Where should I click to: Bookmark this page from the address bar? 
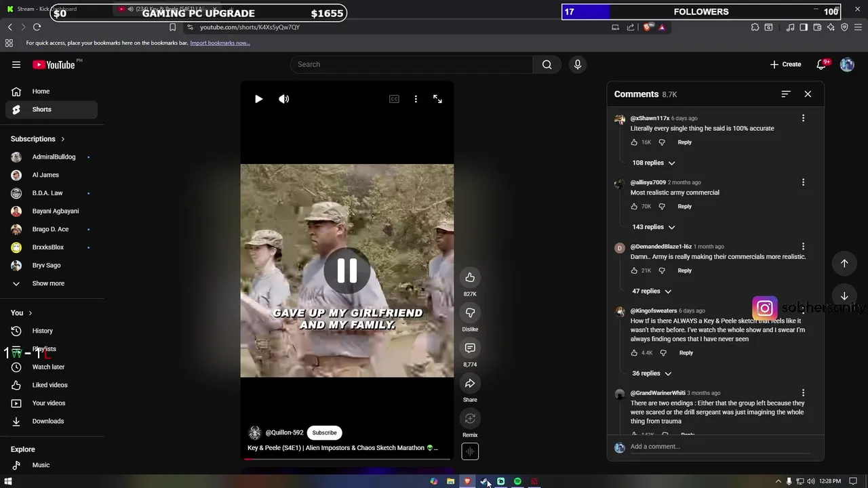(x=172, y=27)
